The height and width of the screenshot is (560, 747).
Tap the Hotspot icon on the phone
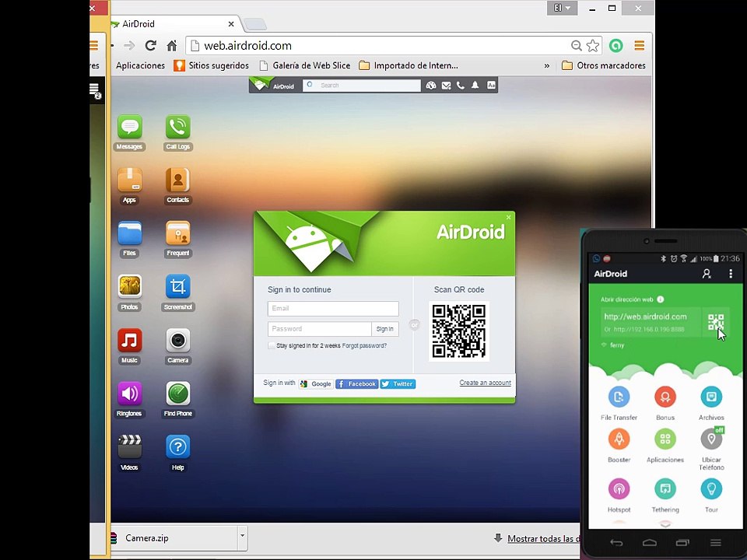point(619,489)
